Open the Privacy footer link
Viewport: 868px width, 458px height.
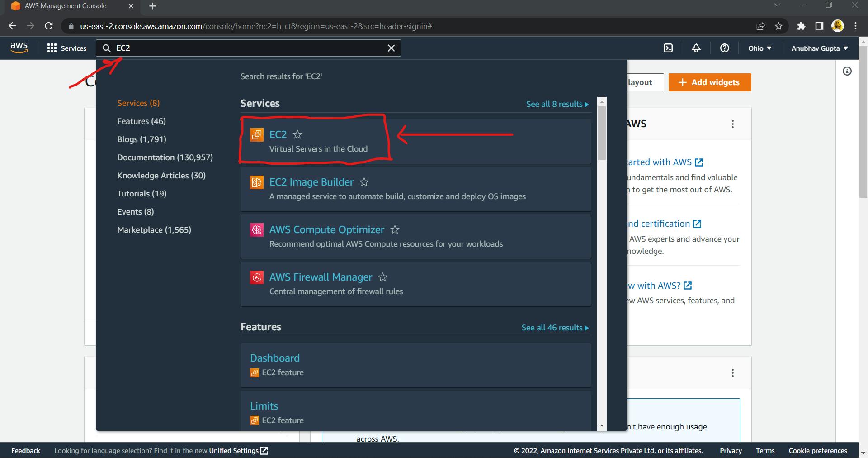[731, 451]
